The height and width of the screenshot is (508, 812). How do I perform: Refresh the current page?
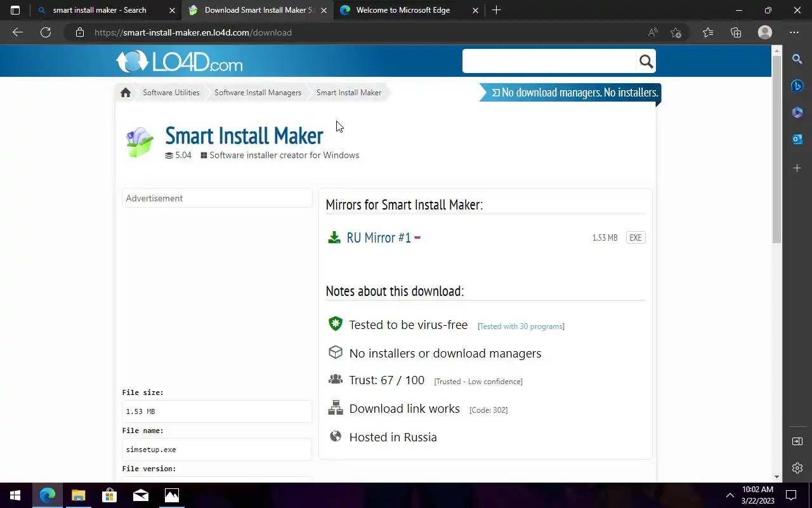(46, 32)
